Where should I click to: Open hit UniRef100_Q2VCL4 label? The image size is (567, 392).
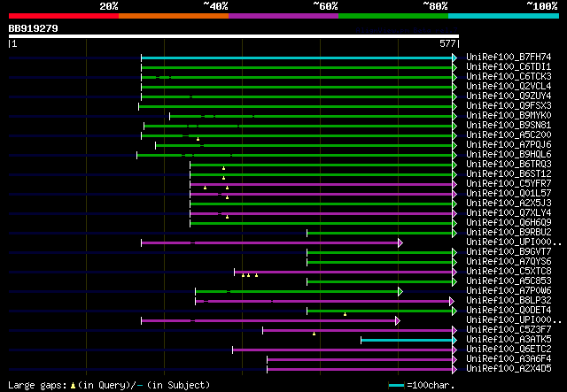pyautogui.click(x=509, y=87)
